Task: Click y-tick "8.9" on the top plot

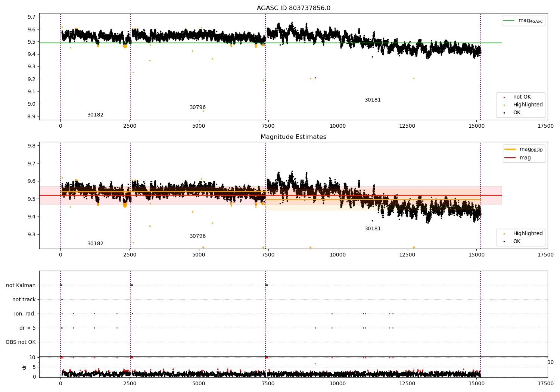Action: pos(32,116)
